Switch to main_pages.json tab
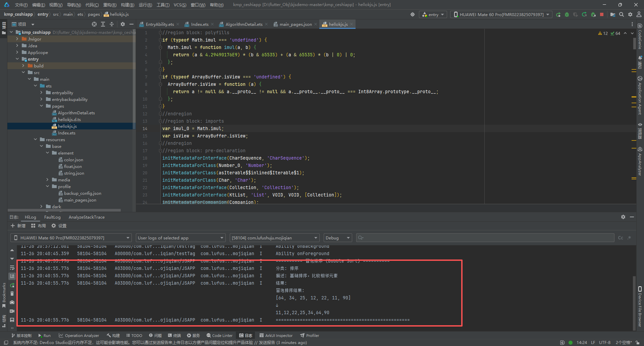The width and height of the screenshot is (644, 346). point(296,24)
